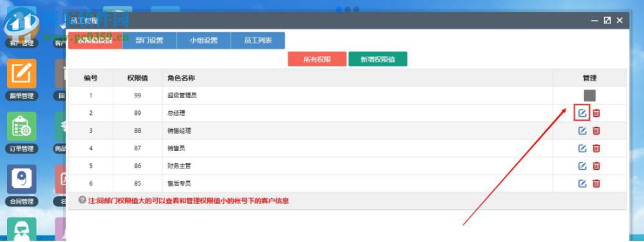Delete the 总经理 role entry
Screen dimensions: 644x242
(x=596, y=113)
